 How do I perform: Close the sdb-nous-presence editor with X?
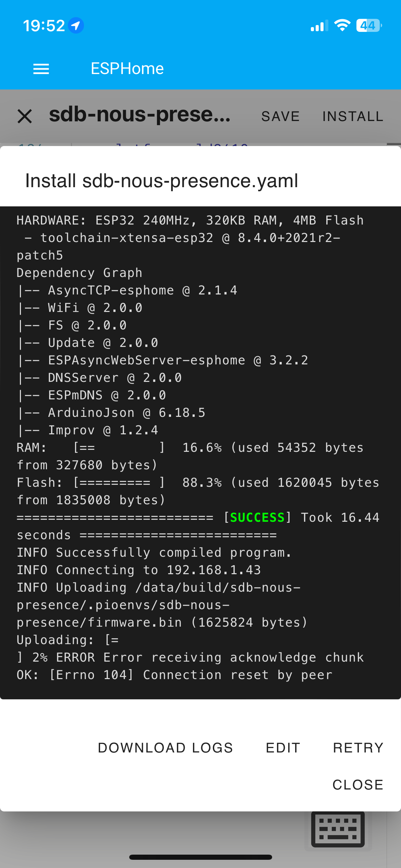pyautogui.click(x=25, y=116)
